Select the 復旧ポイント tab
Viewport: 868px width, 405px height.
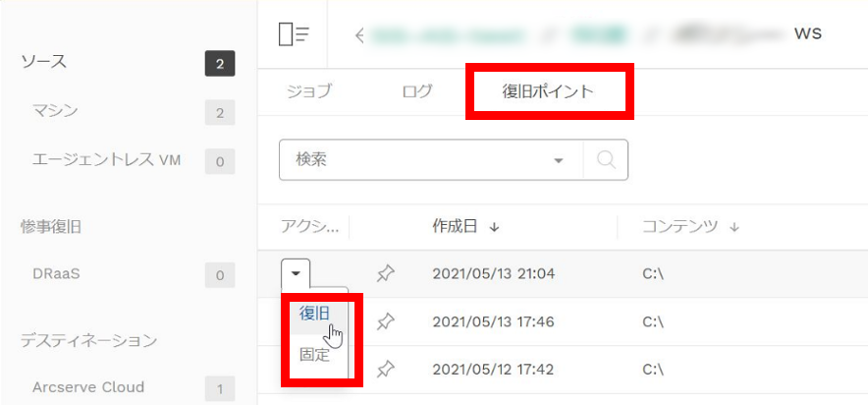tap(548, 91)
